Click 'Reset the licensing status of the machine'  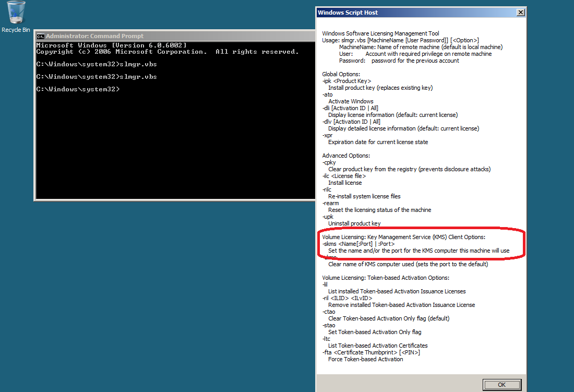coord(379,210)
